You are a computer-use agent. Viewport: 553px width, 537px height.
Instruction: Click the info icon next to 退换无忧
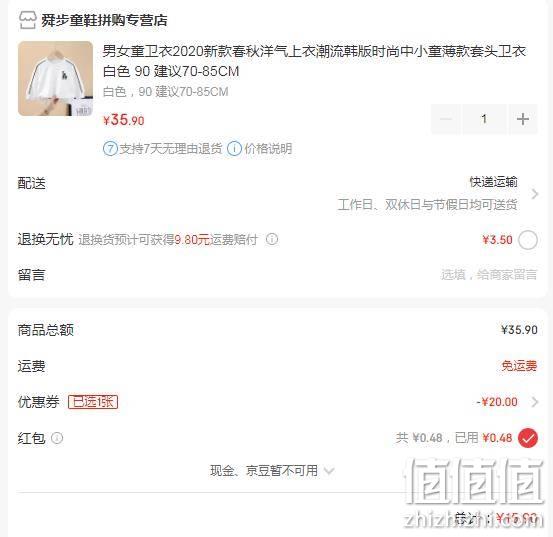(x=272, y=239)
